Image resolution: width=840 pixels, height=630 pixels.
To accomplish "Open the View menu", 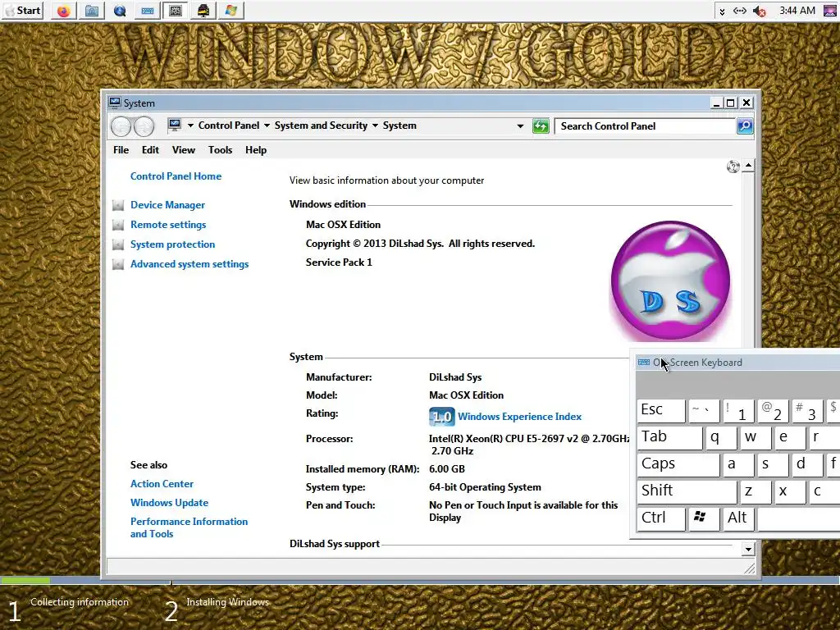I will pyautogui.click(x=183, y=150).
